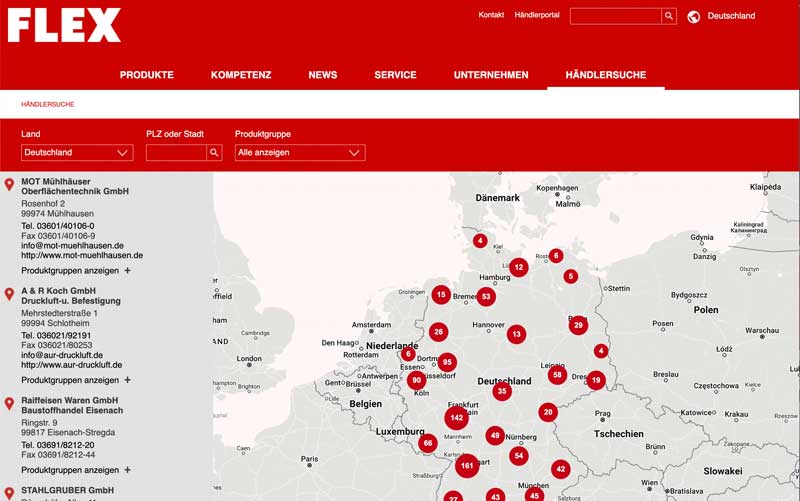Open map cluster marker 58 near Leipzig
This screenshot has width=800, height=501.
tap(557, 375)
